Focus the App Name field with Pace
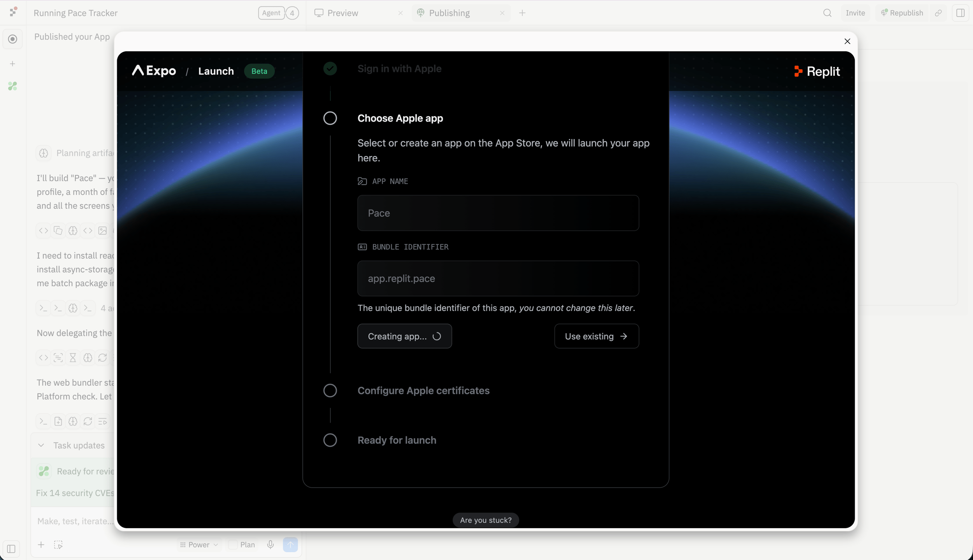 tap(498, 213)
